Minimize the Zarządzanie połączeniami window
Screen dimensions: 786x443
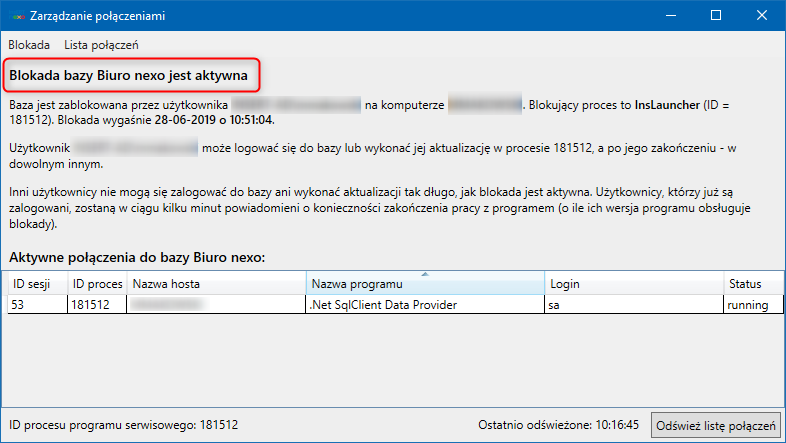[671, 16]
